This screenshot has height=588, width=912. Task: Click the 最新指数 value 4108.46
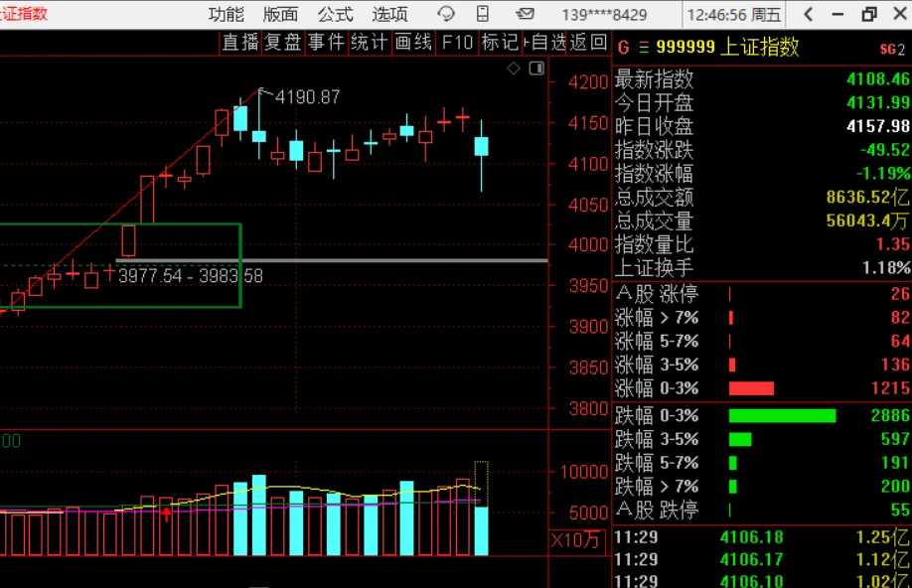pos(877,78)
